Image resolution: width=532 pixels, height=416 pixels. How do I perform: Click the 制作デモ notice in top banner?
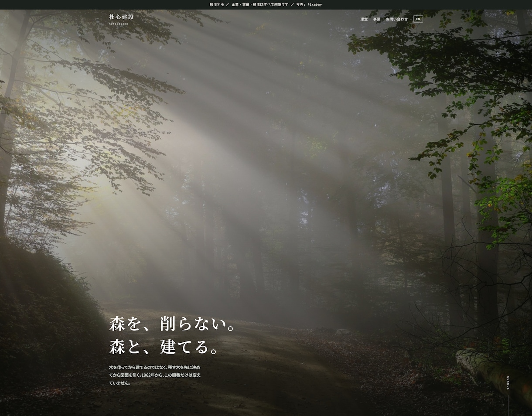(x=217, y=4)
